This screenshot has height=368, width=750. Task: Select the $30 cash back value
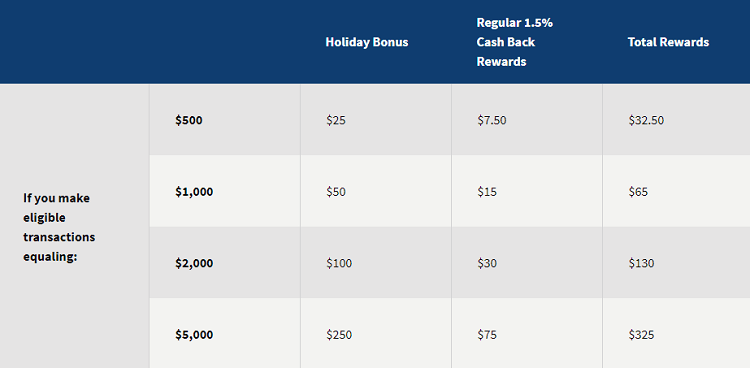click(487, 263)
